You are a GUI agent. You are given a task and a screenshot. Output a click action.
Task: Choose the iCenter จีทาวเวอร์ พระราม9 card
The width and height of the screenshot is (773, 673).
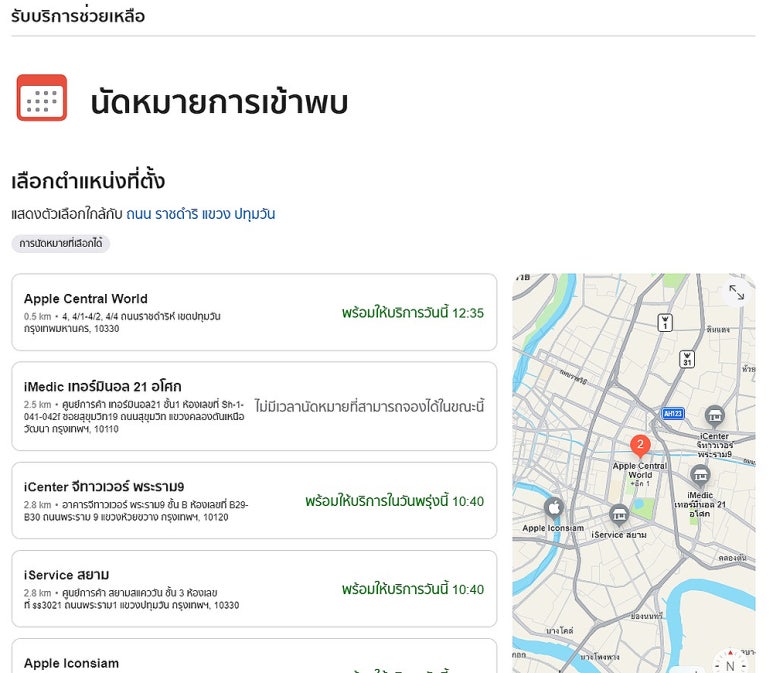(x=254, y=500)
